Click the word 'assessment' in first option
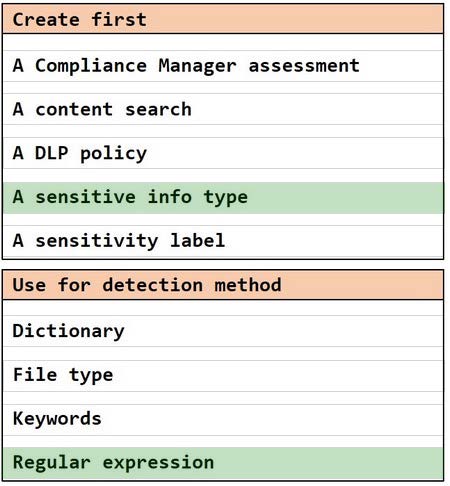 (x=304, y=66)
